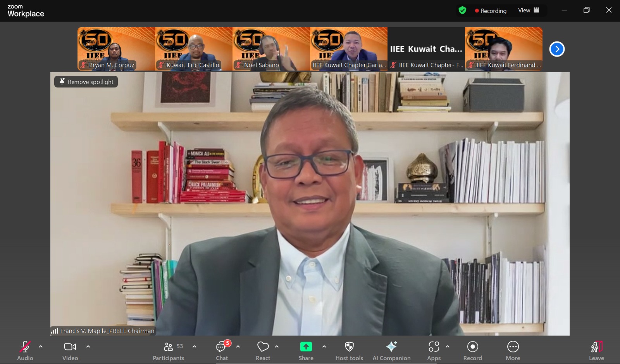Expand the Audio options arrow
620x364 pixels.
pyautogui.click(x=41, y=347)
